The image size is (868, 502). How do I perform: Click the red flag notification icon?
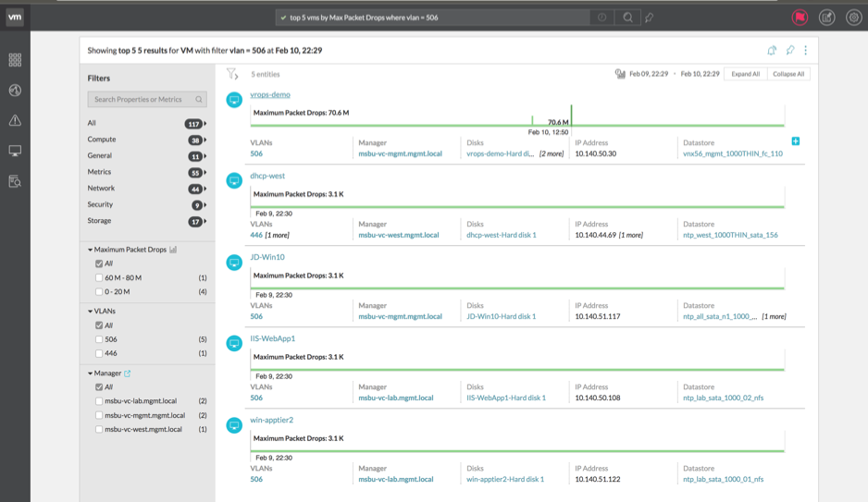(800, 18)
